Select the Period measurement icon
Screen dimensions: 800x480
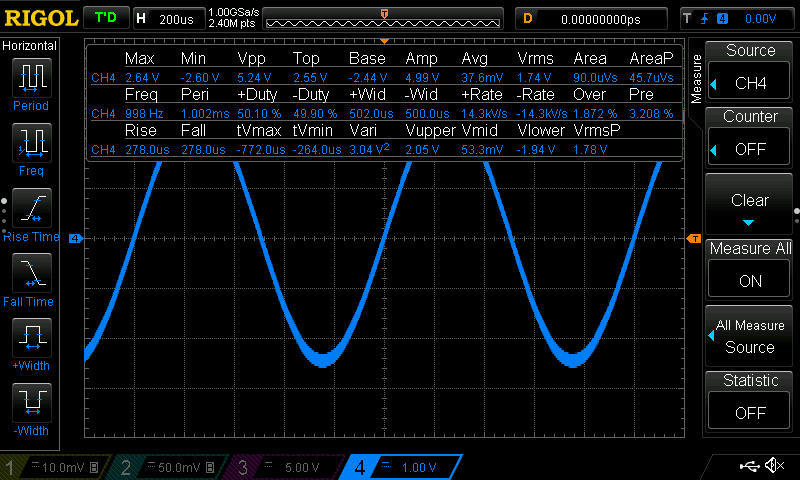(31, 78)
